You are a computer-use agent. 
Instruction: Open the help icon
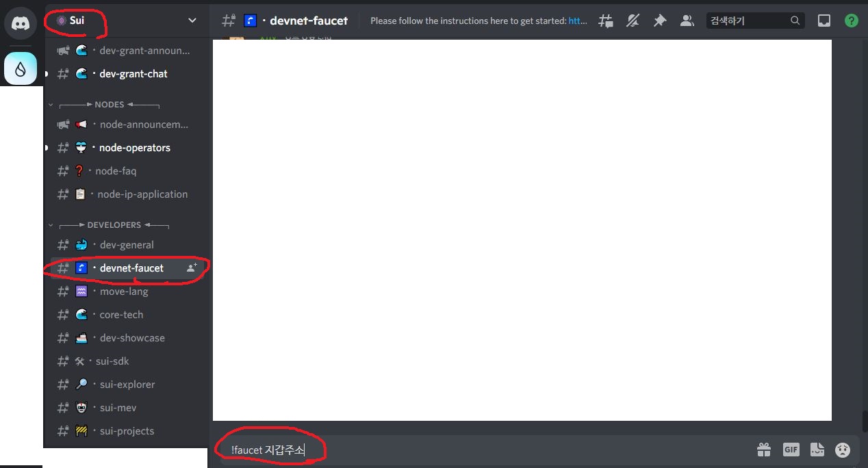(x=851, y=21)
